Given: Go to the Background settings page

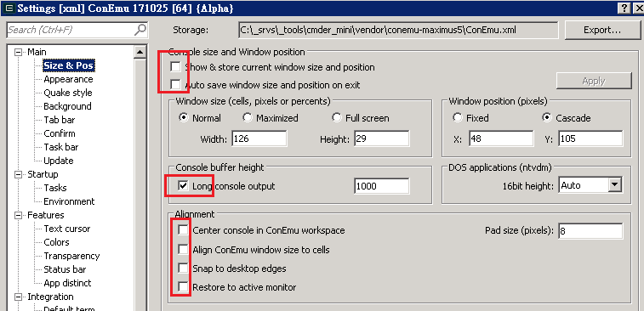Looking at the screenshot, I should tap(67, 106).
